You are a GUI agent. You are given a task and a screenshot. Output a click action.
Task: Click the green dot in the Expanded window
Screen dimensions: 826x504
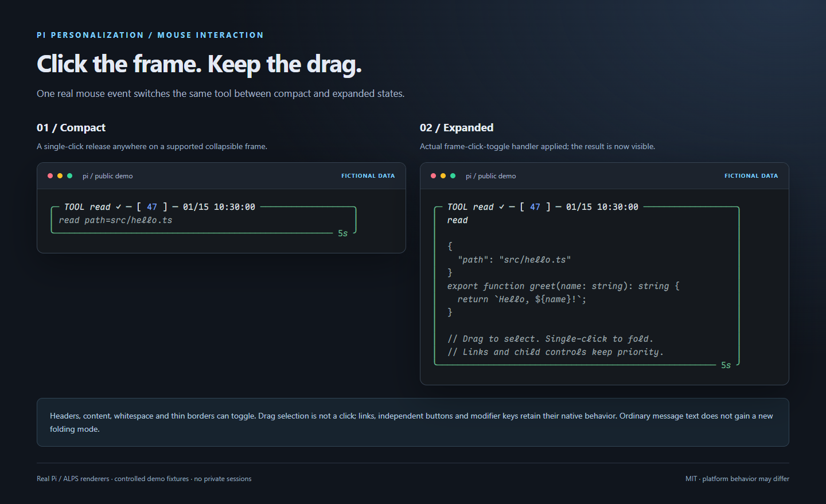tap(453, 176)
